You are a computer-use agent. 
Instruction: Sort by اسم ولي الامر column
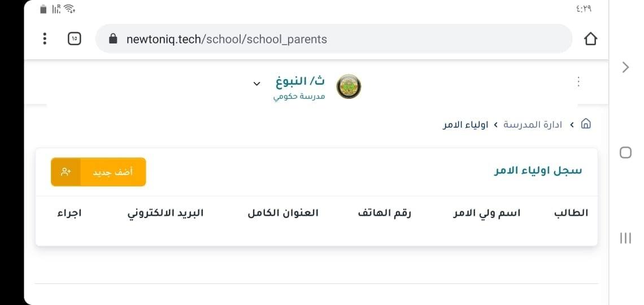coord(487,213)
